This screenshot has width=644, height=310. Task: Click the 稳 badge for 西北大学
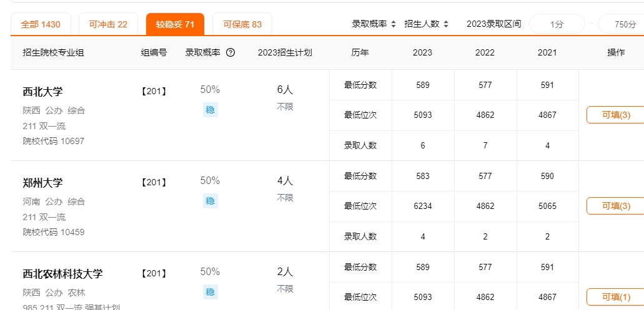[211, 110]
